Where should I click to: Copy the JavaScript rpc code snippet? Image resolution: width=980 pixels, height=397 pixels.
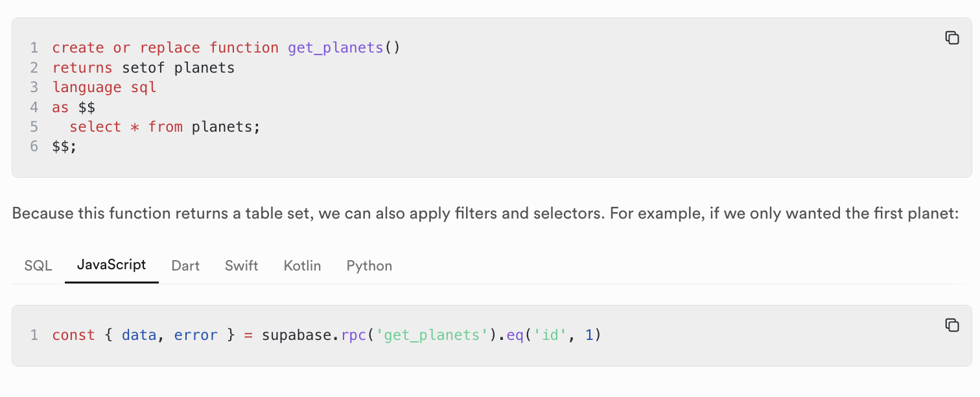951,325
